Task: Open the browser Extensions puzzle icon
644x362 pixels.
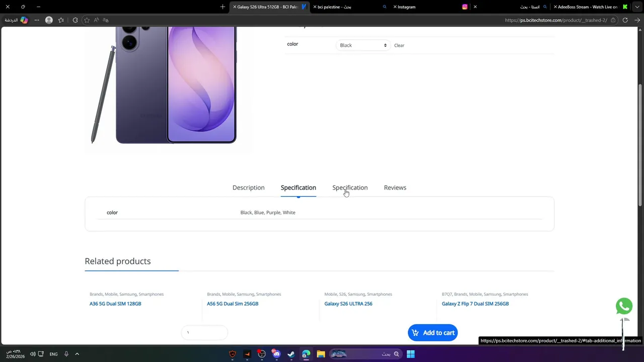Action: 75,20
